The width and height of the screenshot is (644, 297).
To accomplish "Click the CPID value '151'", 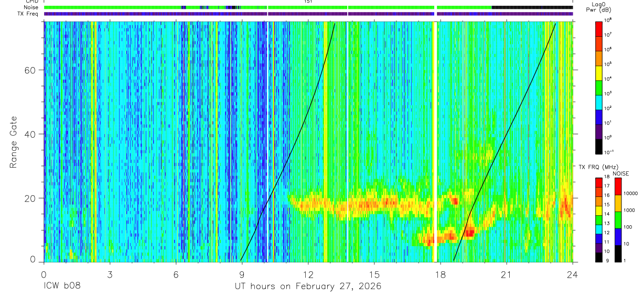I will tap(308, 2).
